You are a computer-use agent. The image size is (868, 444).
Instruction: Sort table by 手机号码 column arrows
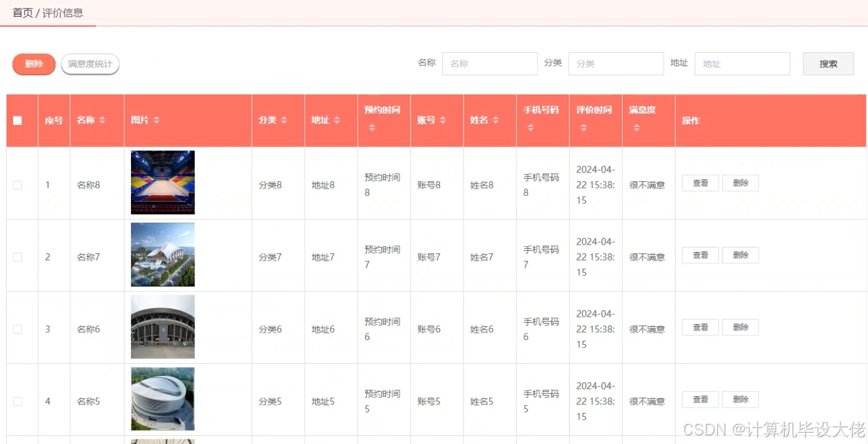click(530, 128)
